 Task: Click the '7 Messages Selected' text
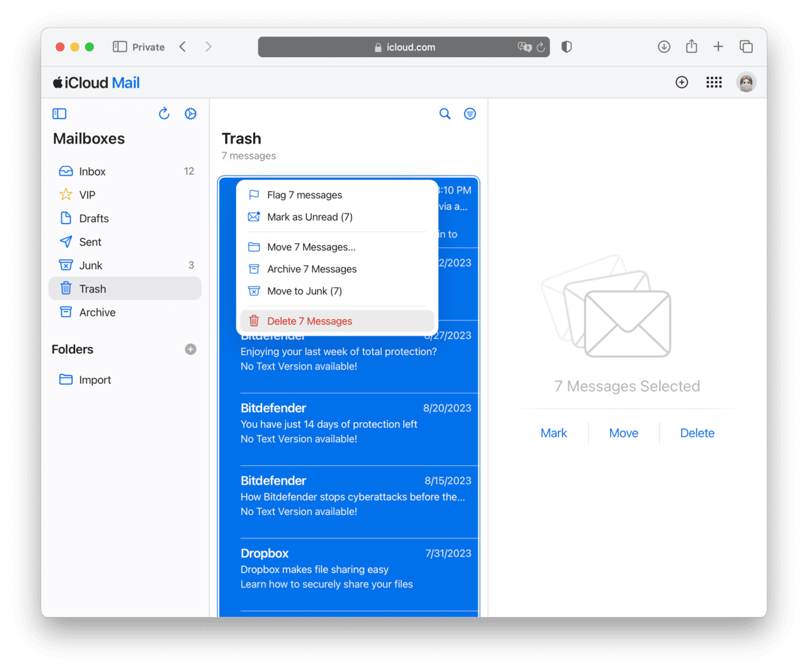pos(627,386)
